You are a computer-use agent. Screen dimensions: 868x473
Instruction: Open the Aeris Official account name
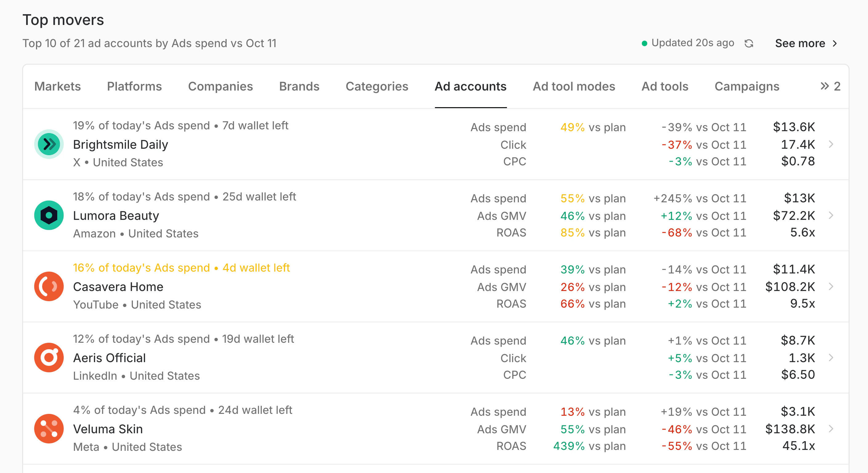110,358
